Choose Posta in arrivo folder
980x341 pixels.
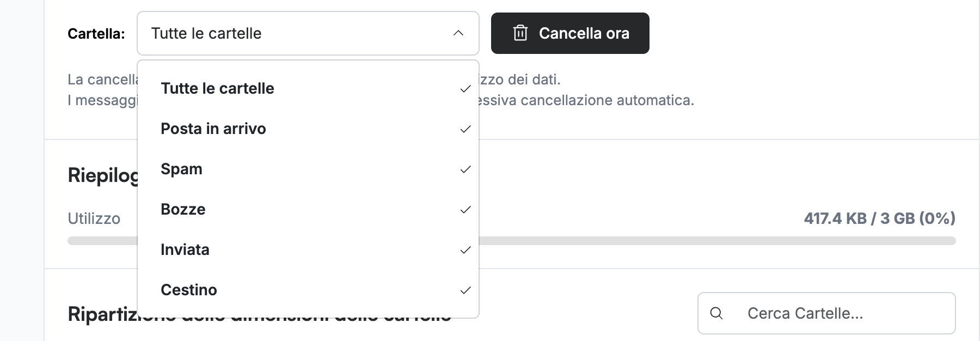tap(308, 129)
